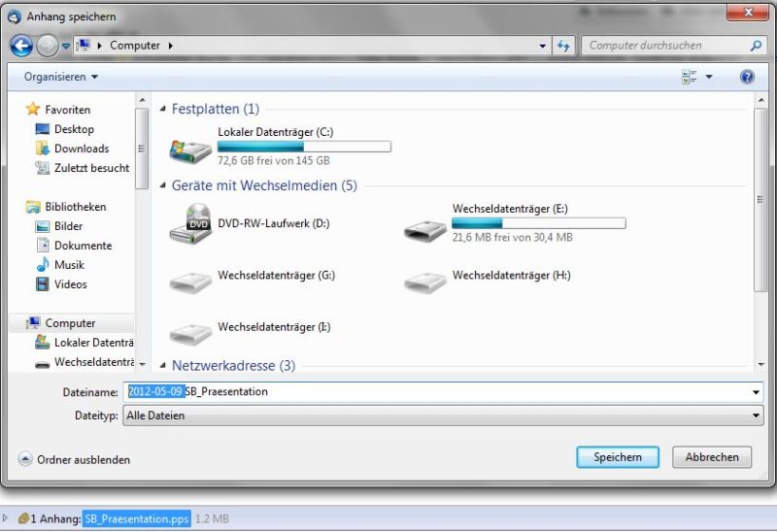The width and height of the screenshot is (777, 532).
Task: Collapse Geräte mit Wechselmedien group
Action: click(162, 185)
